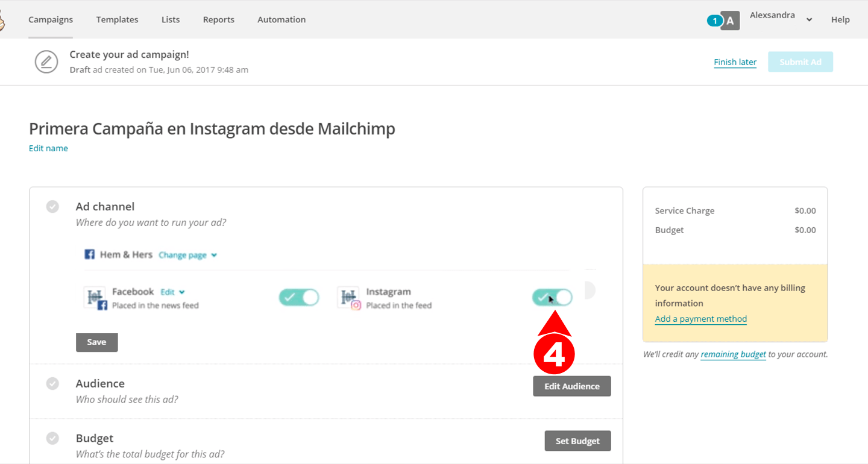Viewport: 868px width, 464px height.
Task: Click the Facebook placement page thumbnail
Action: click(x=95, y=298)
